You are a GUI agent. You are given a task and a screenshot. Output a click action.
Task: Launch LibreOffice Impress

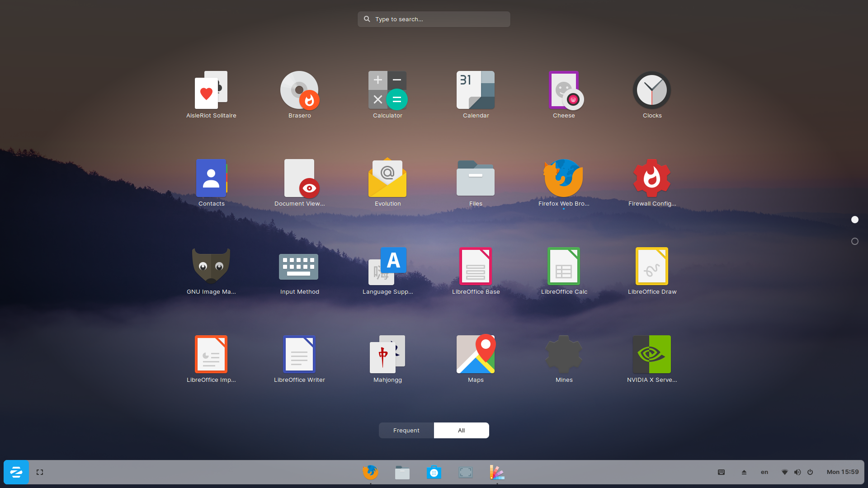click(x=211, y=359)
